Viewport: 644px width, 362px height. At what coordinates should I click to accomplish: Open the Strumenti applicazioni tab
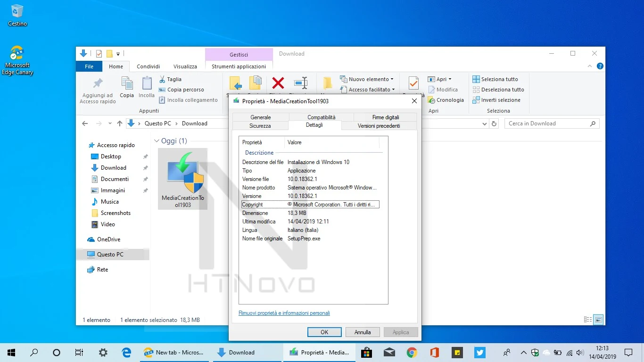239,66
